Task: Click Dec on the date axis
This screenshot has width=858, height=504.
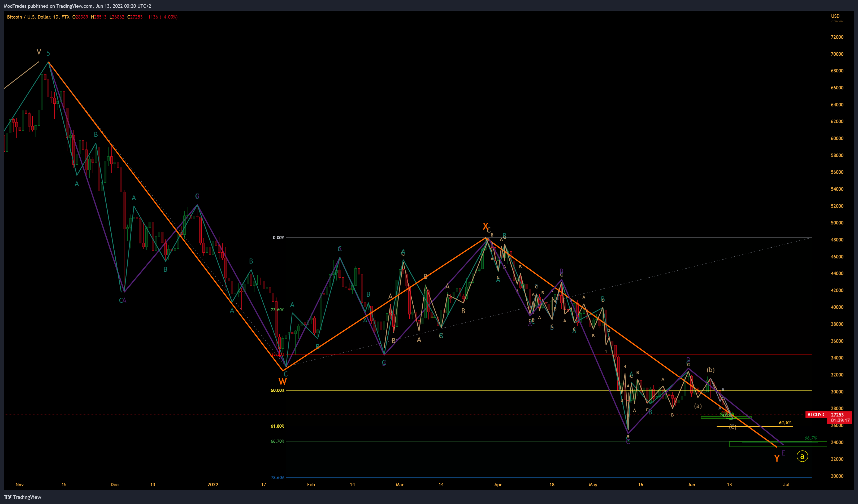Action: tap(114, 485)
